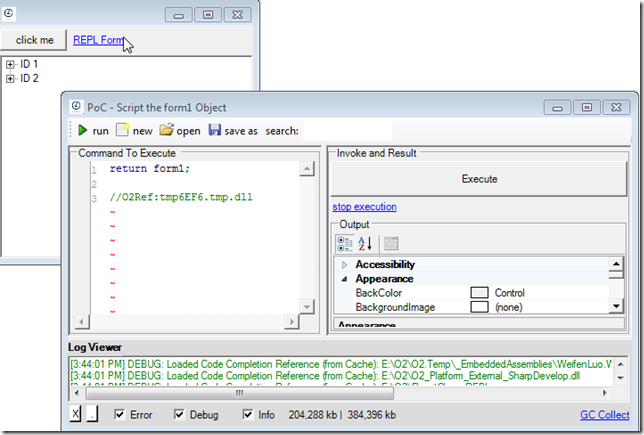Toggle the Debug log checkbox
The image size is (644, 435).
coord(179,414)
